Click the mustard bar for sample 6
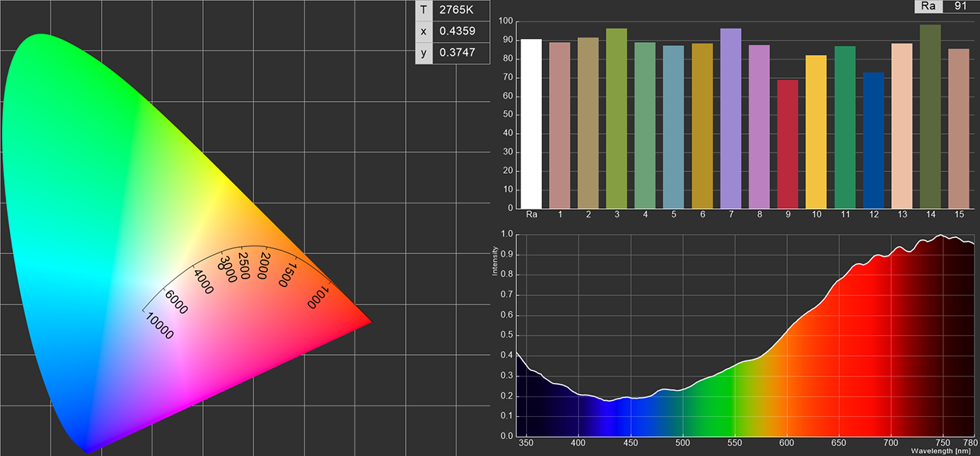The width and height of the screenshot is (980, 456). (x=702, y=125)
